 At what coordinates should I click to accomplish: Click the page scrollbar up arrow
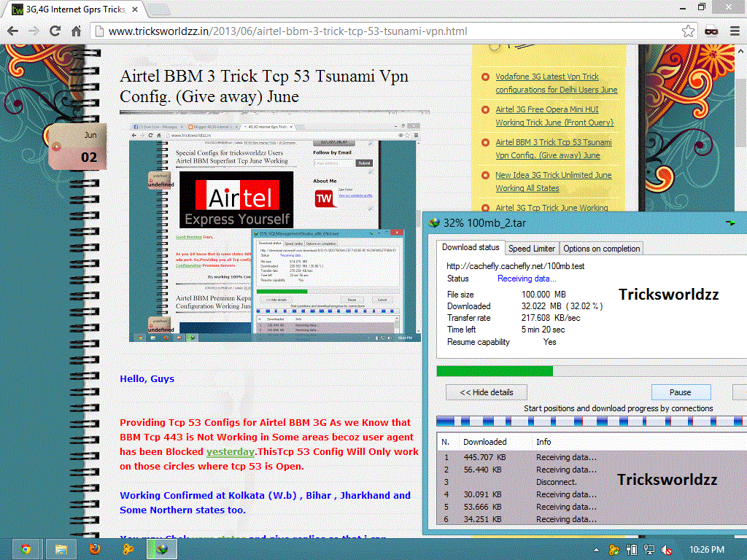[x=741, y=50]
